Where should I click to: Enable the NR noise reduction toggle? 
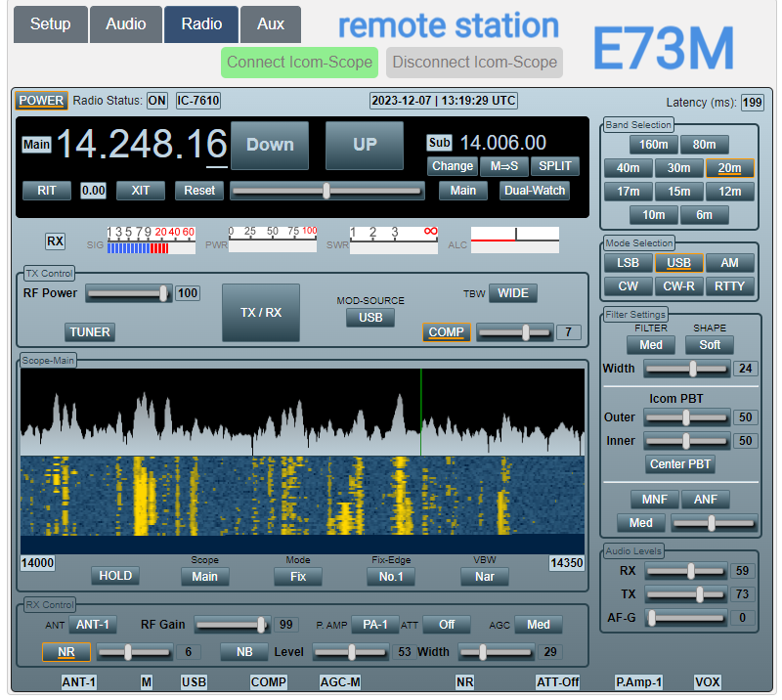pyautogui.click(x=65, y=652)
